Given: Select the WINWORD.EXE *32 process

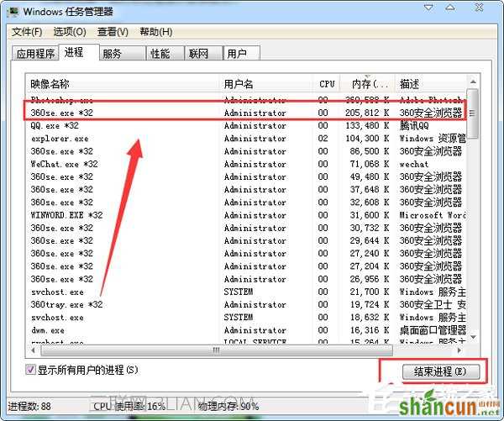Looking at the screenshot, I should point(246,215).
